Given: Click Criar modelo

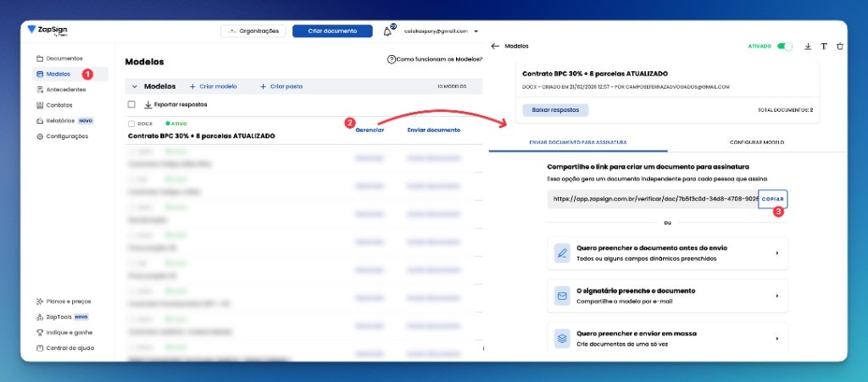Looking at the screenshot, I should 213,86.
